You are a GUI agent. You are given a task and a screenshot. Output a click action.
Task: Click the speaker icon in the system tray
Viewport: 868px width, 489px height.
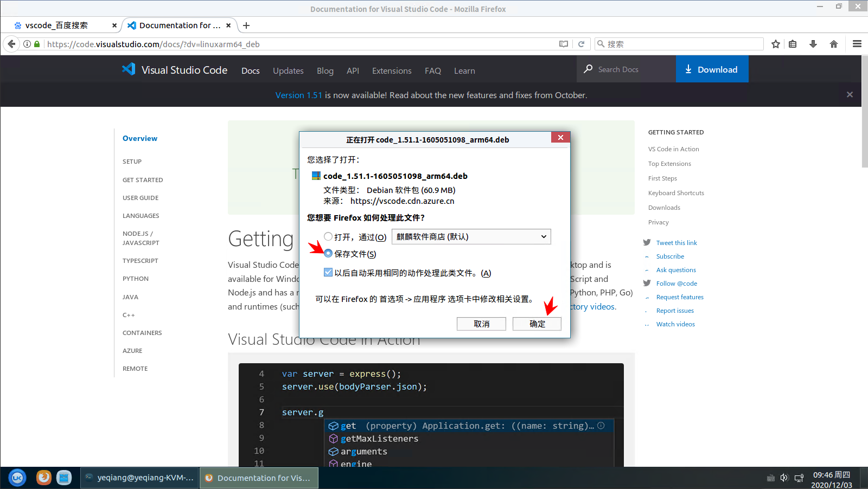pos(784,478)
